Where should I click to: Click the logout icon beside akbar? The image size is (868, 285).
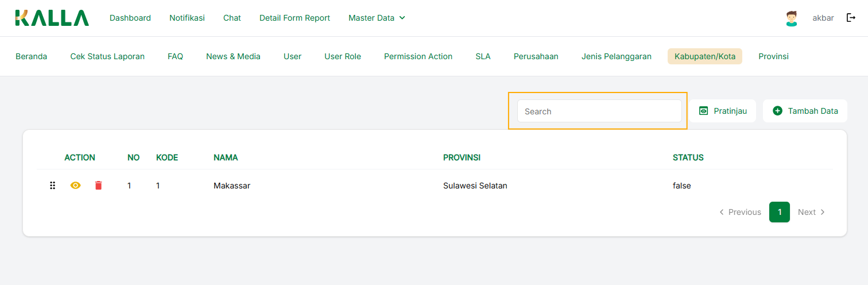pos(851,18)
